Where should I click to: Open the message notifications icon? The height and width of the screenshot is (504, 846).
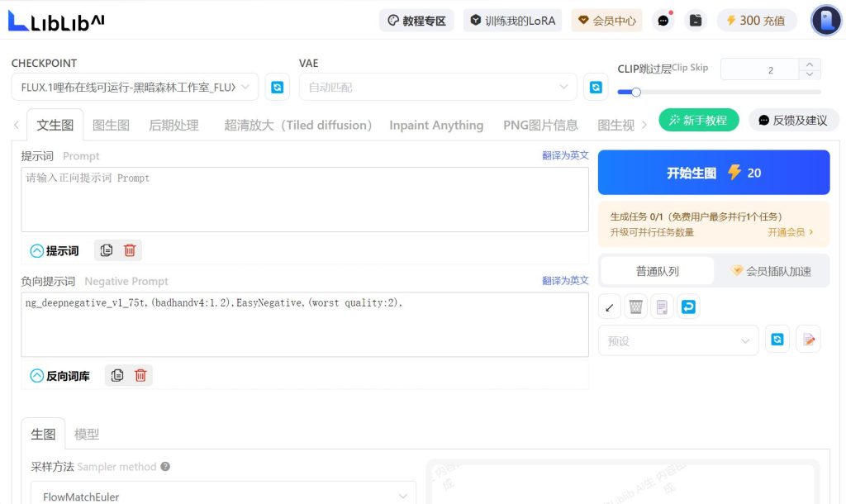(663, 21)
